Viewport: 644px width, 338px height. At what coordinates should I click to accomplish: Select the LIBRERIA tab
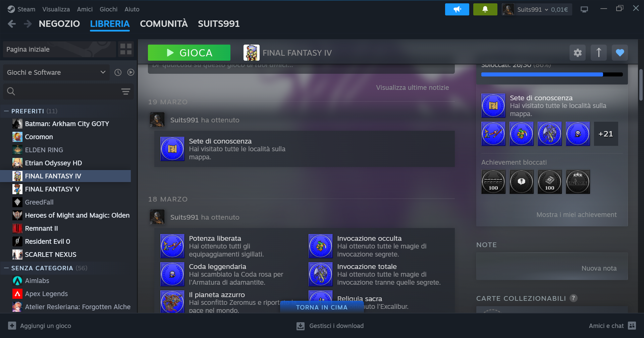(110, 24)
